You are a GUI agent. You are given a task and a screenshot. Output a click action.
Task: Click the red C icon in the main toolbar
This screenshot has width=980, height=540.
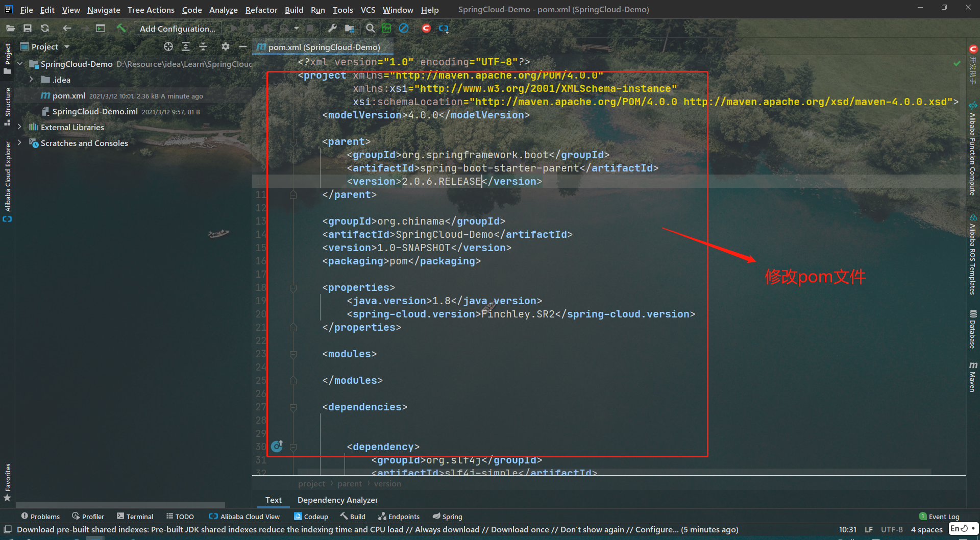(x=426, y=29)
